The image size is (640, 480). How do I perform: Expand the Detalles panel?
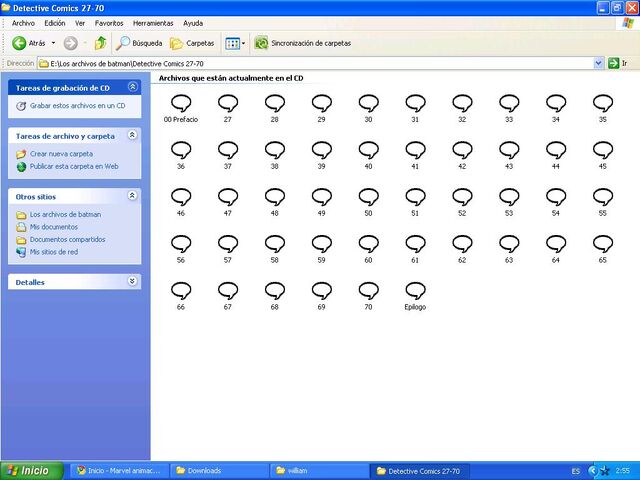(x=132, y=281)
